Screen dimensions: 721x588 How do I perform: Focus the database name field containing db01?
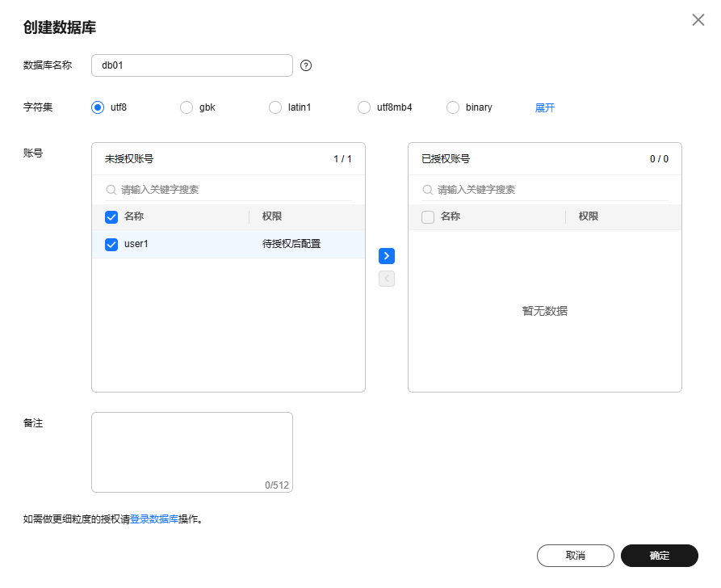coord(192,65)
